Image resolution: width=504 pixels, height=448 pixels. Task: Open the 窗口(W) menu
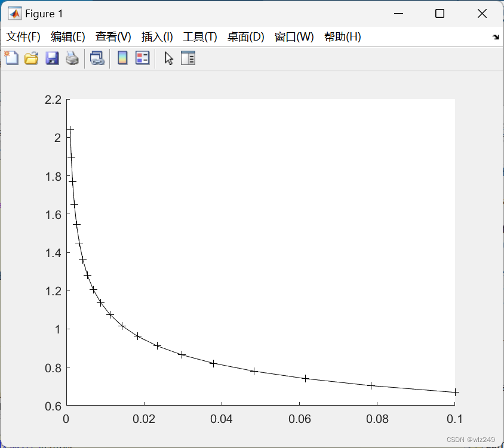294,36
